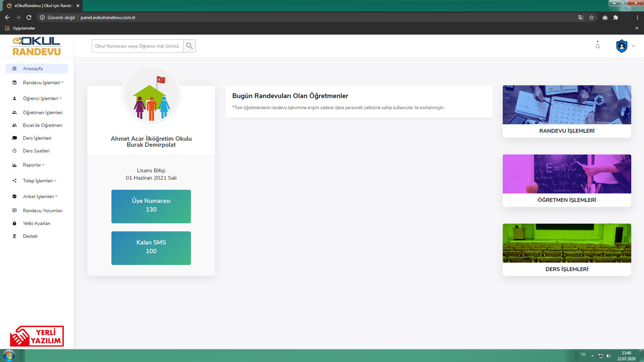
Task: Reload the page
Action: (29, 17)
